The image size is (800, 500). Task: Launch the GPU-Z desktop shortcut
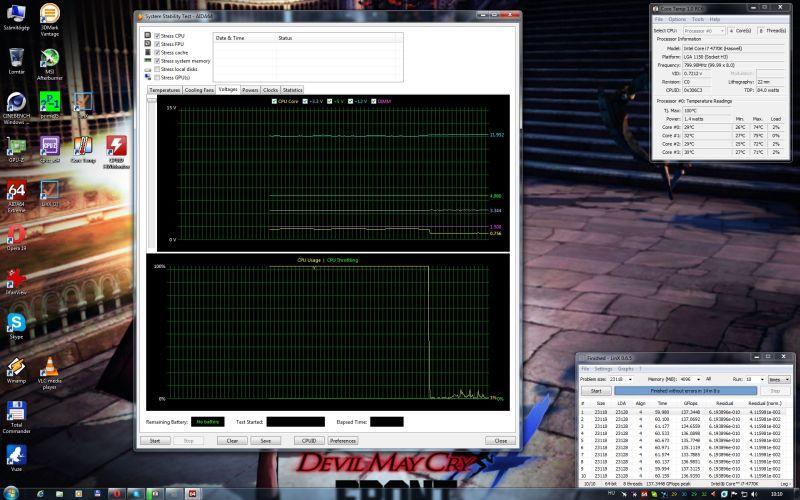pyautogui.click(x=16, y=150)
